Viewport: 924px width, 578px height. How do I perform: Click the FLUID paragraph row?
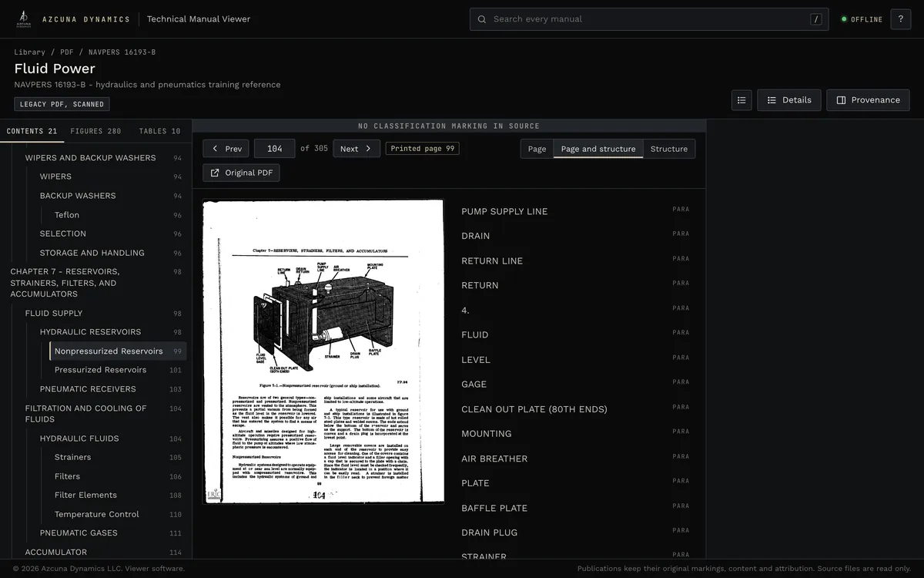click(x=575, y=334)
